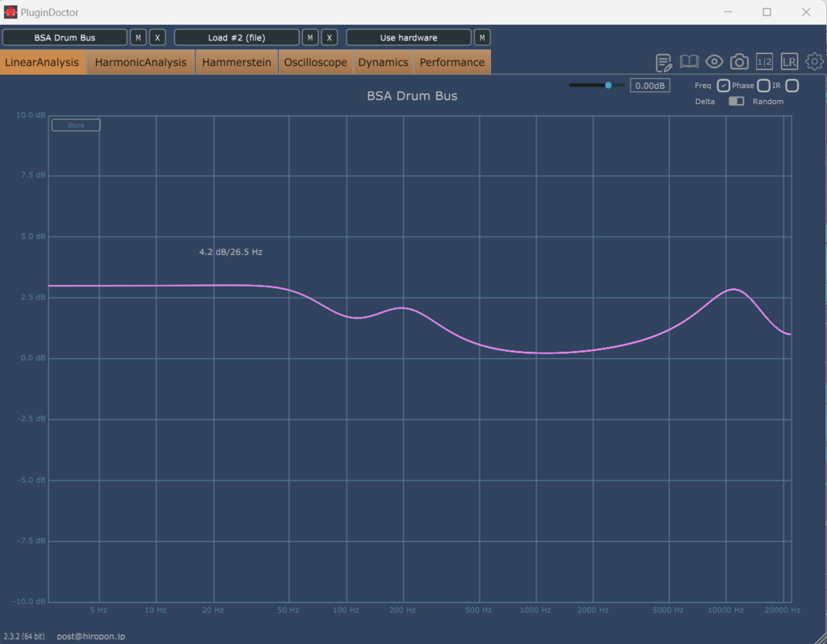Toggle the 1|2 plugin compare icon

tap(764, 61)
